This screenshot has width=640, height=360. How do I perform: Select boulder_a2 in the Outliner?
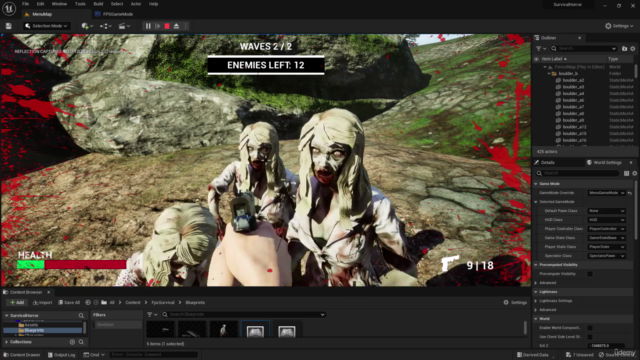tap(573, 80)
